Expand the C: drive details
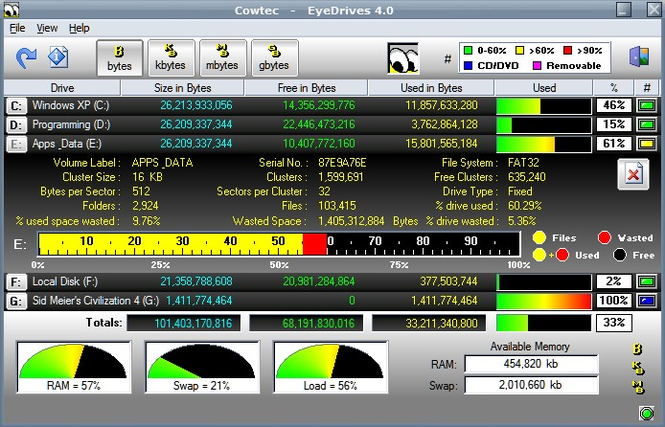The height and width of the screenshot is (427, 665). pos(16,105)
